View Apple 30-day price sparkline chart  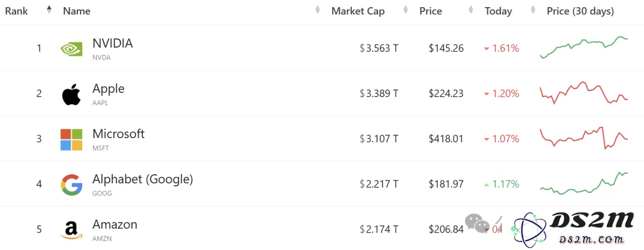tap(584, 93)
